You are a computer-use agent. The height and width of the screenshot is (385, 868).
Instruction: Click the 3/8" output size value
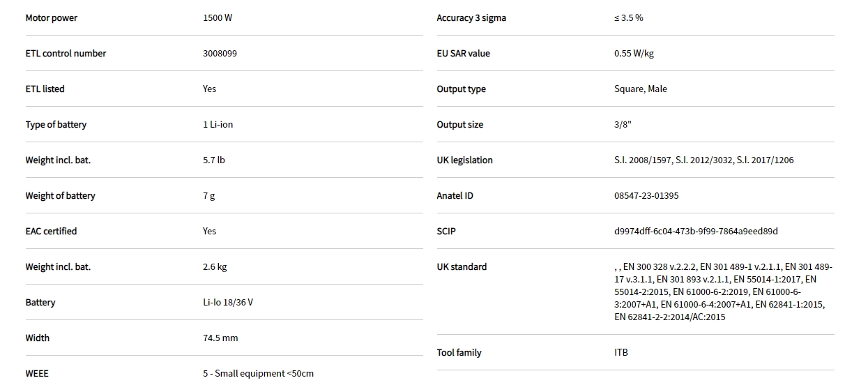(623, 125)
